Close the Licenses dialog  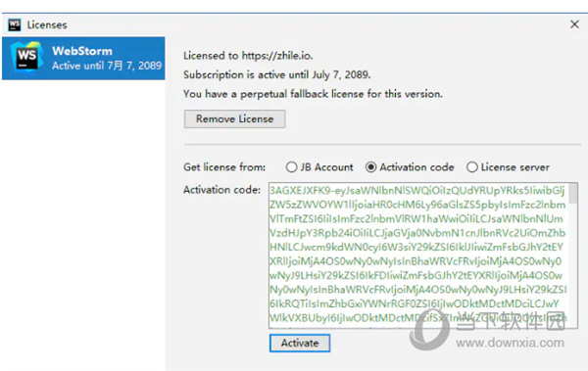(574, 24)
